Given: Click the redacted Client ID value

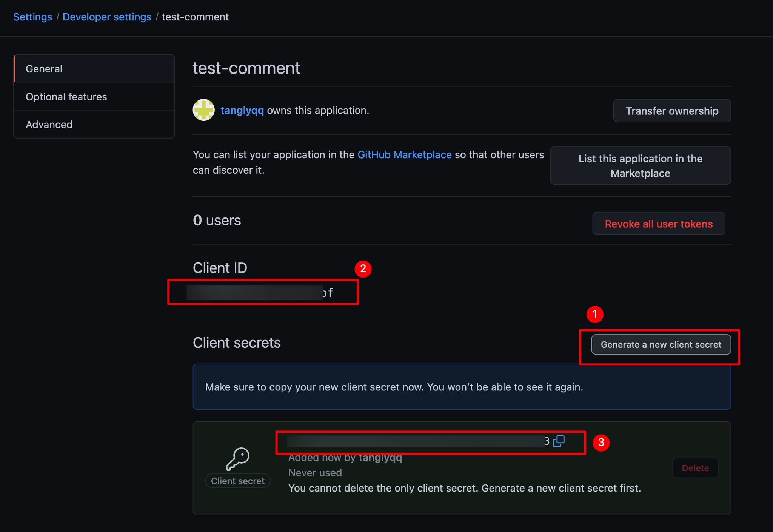Looking at the screenshot, I should point(260,293).
